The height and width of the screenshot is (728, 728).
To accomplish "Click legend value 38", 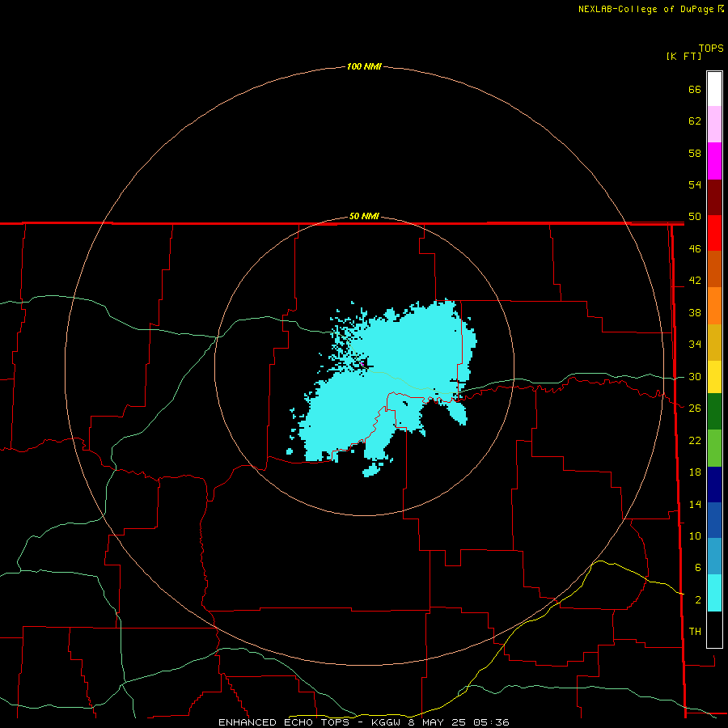I will [695, 313].
